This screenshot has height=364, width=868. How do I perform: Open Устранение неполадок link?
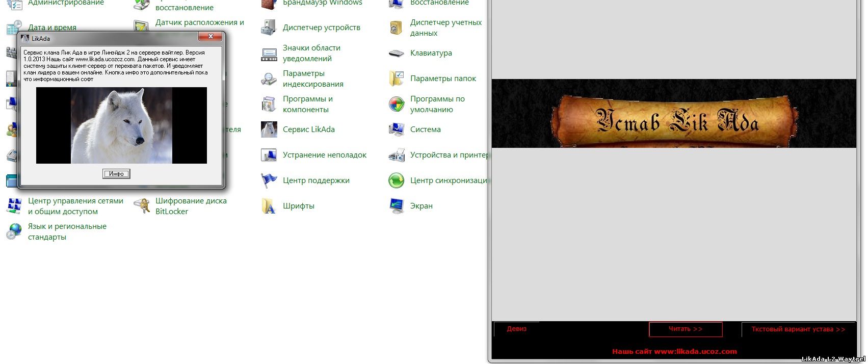pos(324,155)
